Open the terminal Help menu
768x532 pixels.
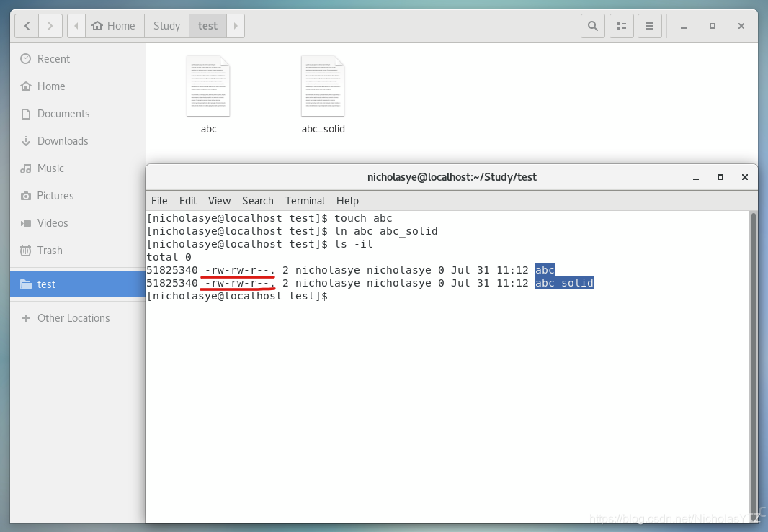(347, 201)
